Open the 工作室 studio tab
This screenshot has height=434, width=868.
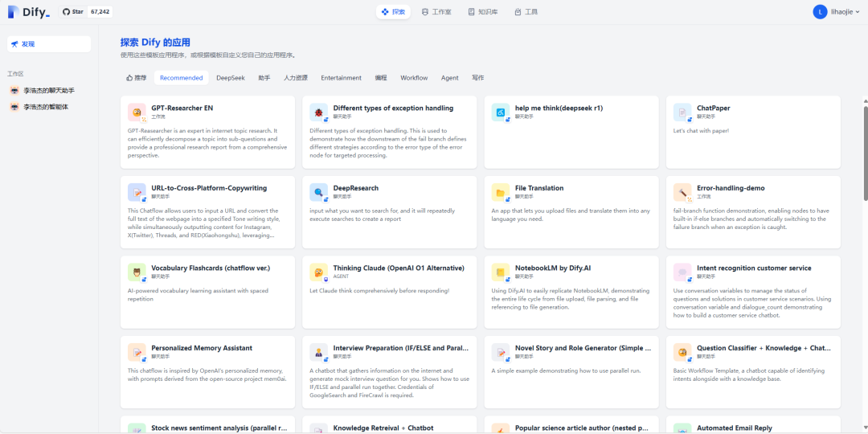click(x=436, y=11)
